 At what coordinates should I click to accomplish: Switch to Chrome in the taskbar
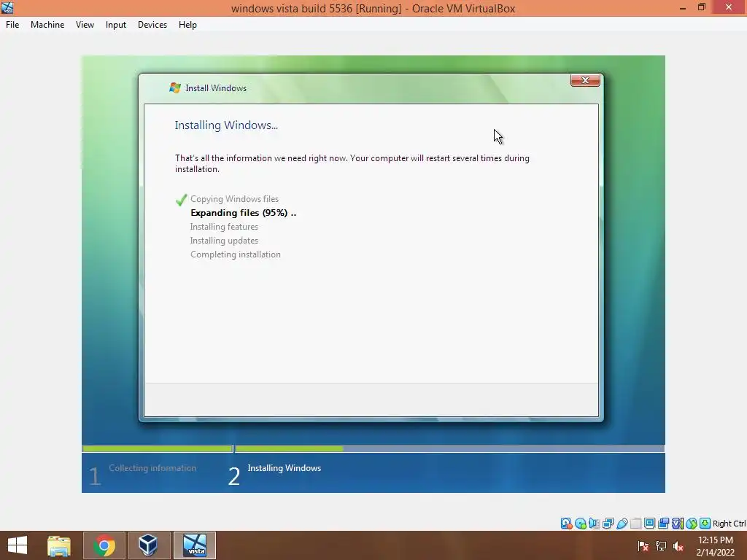(x=104, y=545)
